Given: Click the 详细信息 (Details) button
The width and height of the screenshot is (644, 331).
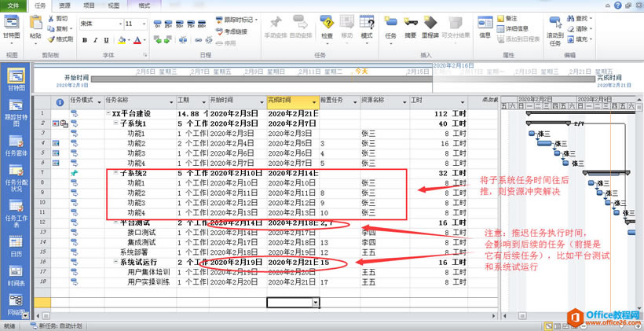Looking at the screenshot, I should (515, 28).
